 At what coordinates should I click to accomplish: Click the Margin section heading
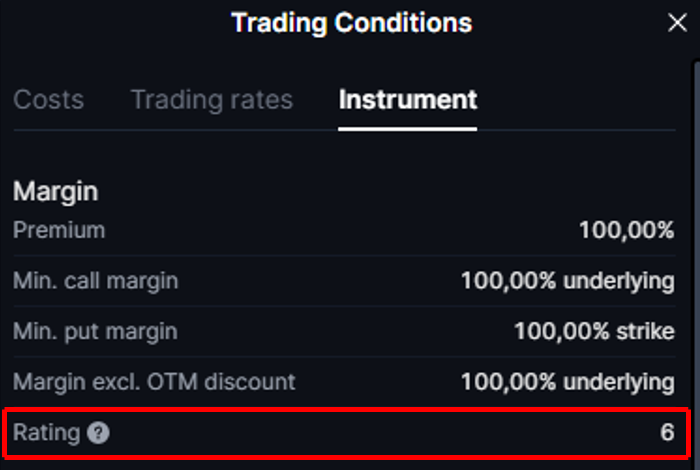[x=55, y=191]
